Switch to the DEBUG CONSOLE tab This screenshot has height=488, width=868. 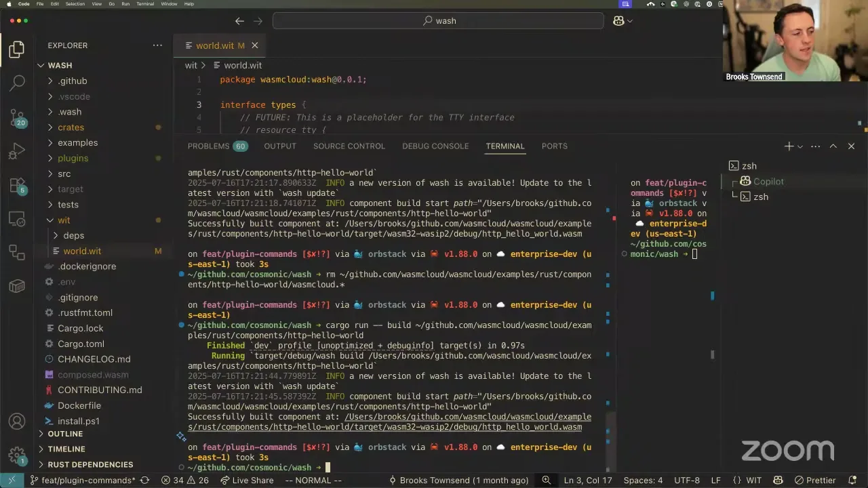(435, 146)
